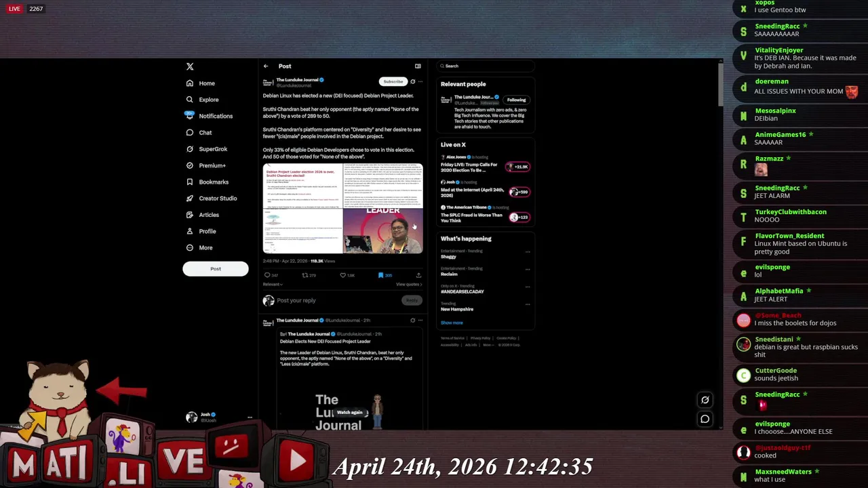Open Alex Jones Friday LIVE broadcast
Screen dimensions: 868x488
coord(469,167)
